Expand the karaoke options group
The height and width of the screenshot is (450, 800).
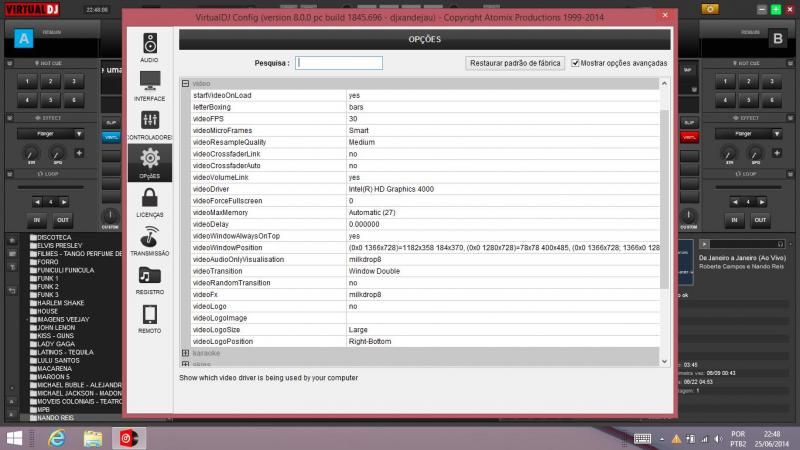[185, 353]
